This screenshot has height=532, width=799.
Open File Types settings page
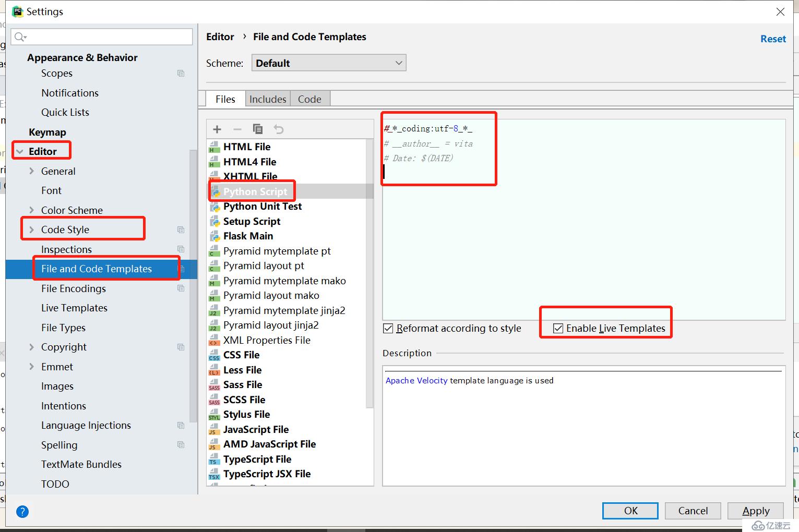pos(63,328)
